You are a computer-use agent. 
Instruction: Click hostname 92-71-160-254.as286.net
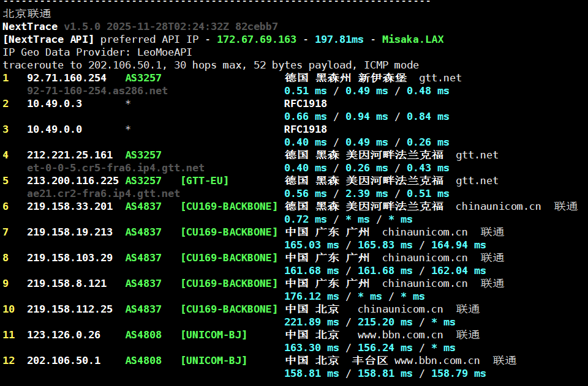coord(97,91)
